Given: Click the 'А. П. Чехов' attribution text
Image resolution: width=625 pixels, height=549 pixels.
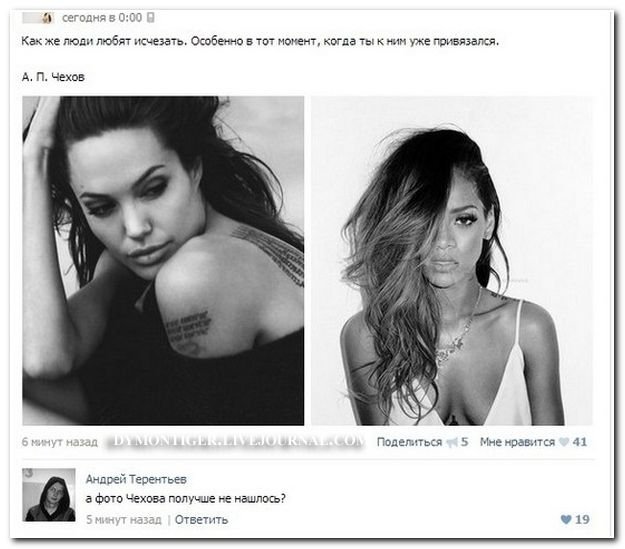Looking at the screenshot, I should 53,77.
